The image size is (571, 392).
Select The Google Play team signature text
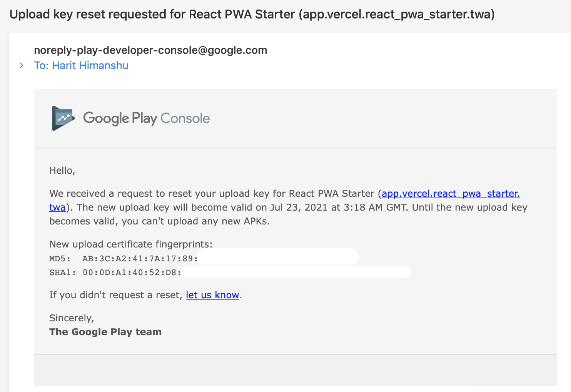point(105,332)
